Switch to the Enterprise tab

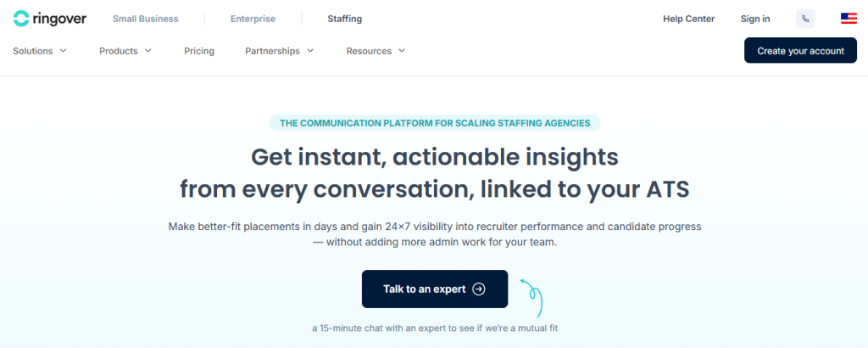tap(253, 19)
